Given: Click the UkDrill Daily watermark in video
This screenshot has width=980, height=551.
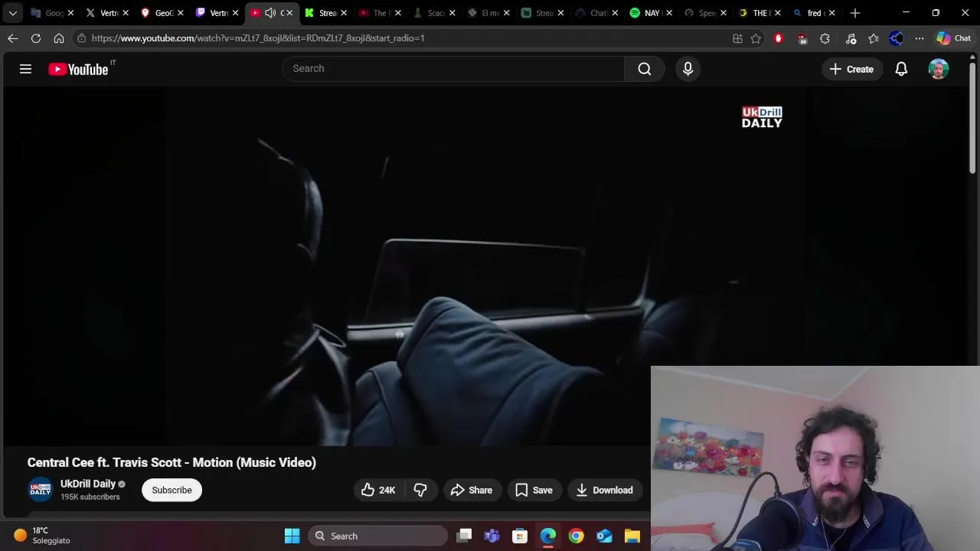Looking at the screenshot, I should coord(762,117).
